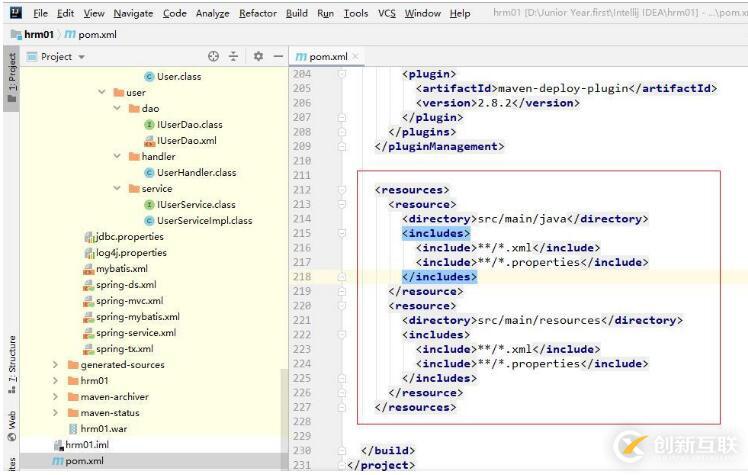Click fold marker on gutter line 218
748x475 pixels.
pos(342,277)
